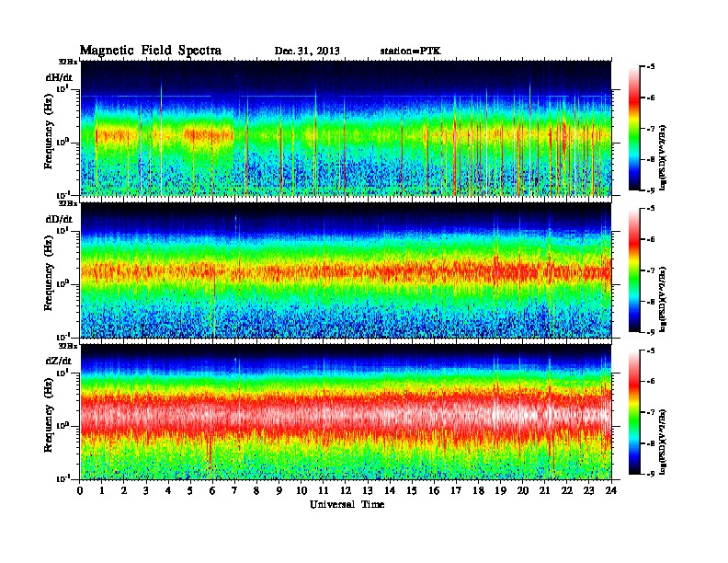Click the log(PSD) label of the dZ/dt color bar
This screenshot has width=728, height=563.
point(663,442)
